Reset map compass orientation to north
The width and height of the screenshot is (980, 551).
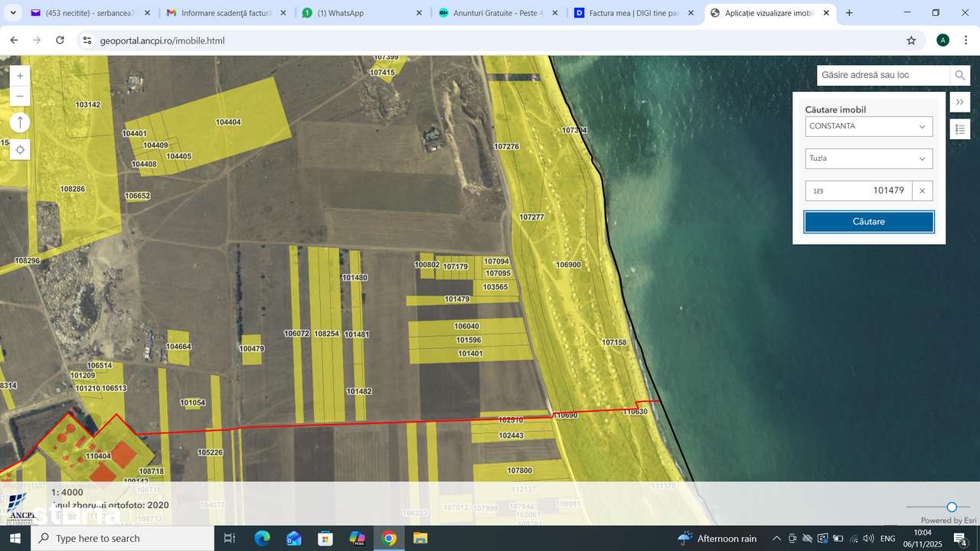point(20,122)
